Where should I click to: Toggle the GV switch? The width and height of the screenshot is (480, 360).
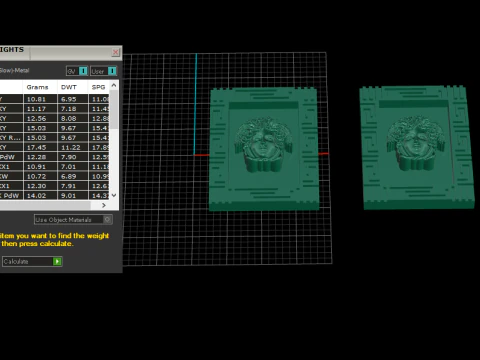point(77,71)
